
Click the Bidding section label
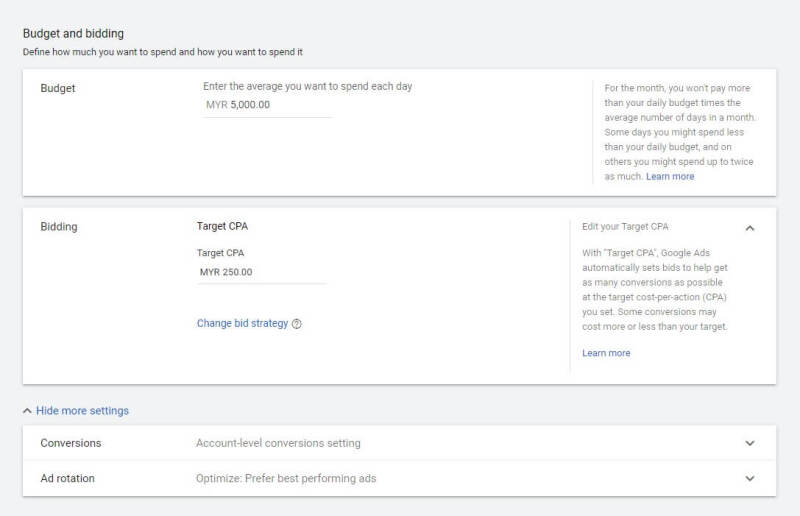59,227
